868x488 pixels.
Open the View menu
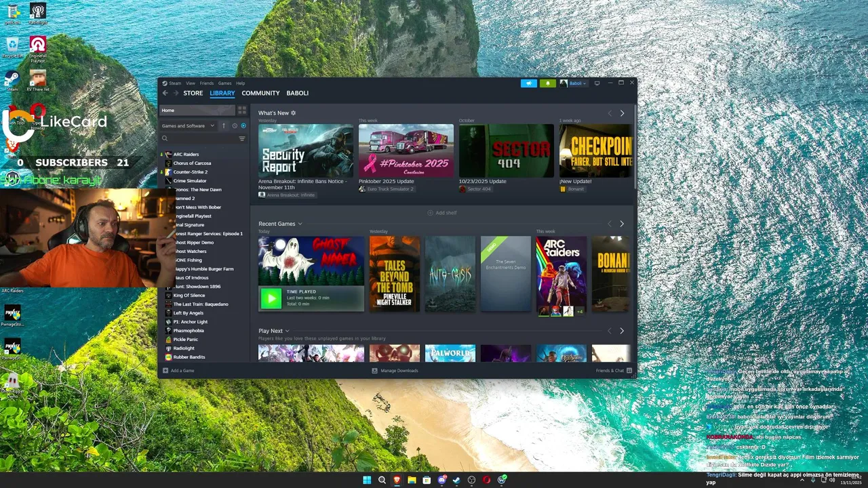191,83
